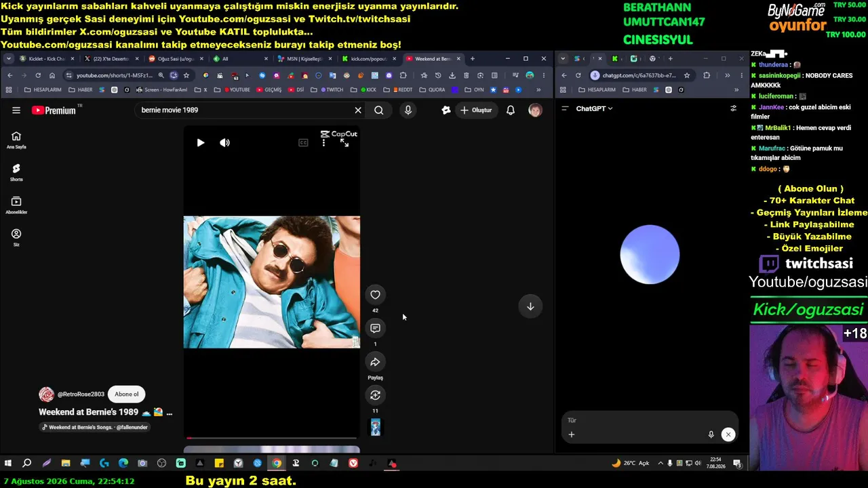The height and width of the screenshot is (488, 868).
Task: Play the paused Short video
Action: click(x=200, y=142)
